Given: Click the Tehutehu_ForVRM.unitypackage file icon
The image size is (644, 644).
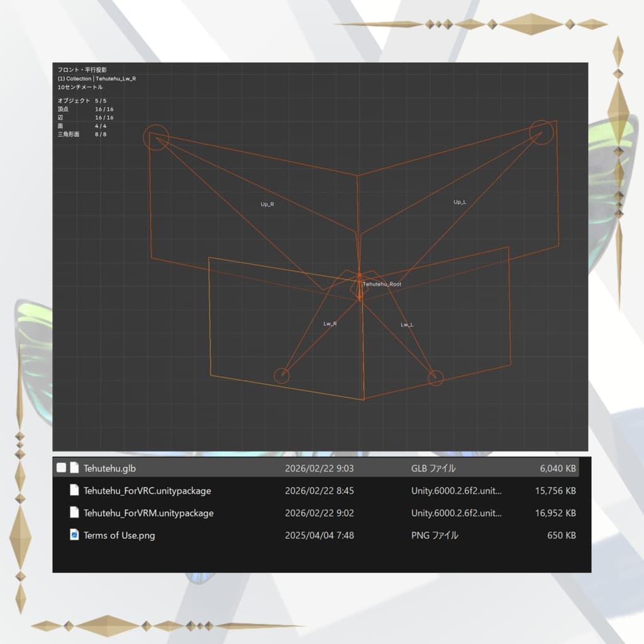Looking at the screenshot, I should [x=74, y=512].
